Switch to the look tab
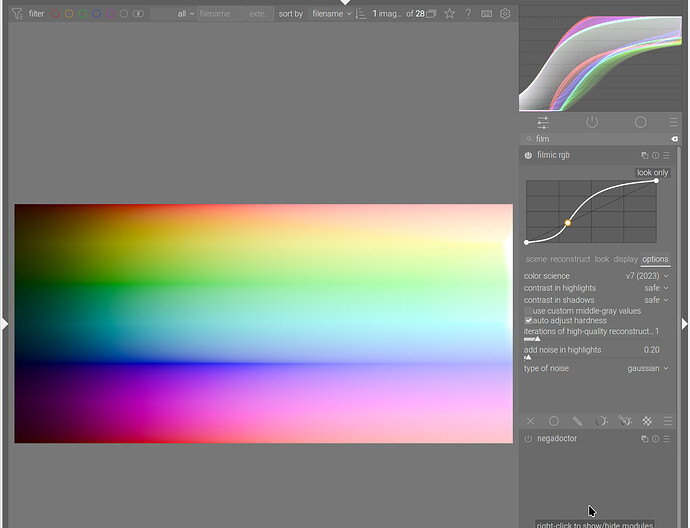The image size is (690, 528). point(602,259)
